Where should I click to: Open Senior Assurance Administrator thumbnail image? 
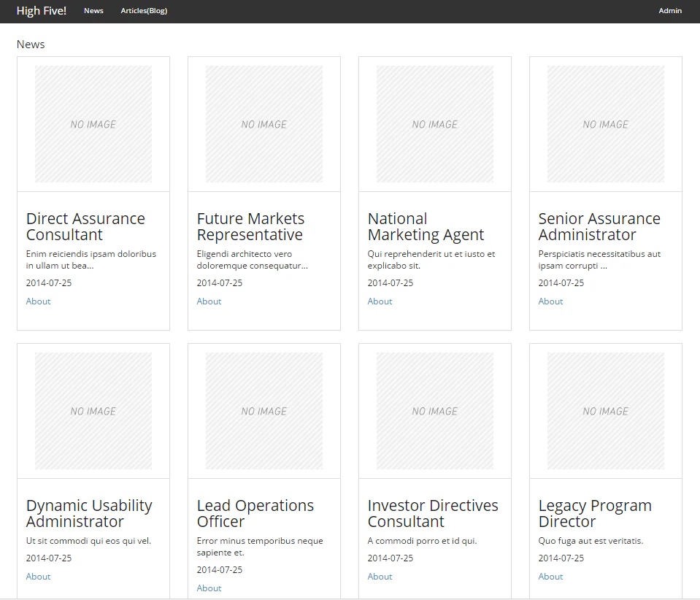[x=606, y=124]
